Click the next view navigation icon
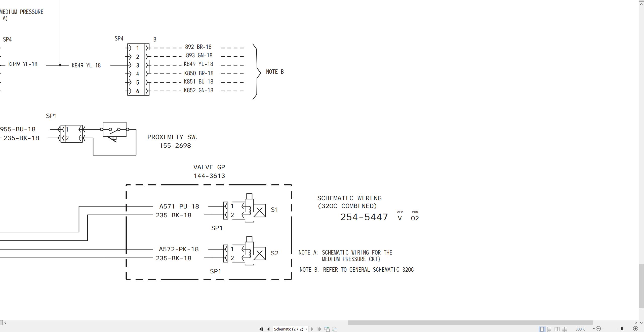 [335, 329]
